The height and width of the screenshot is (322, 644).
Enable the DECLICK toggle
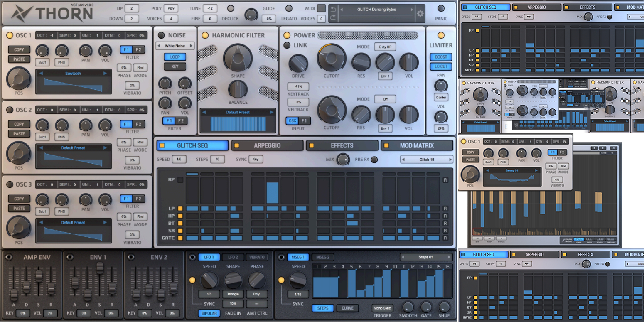pyautogui.click(x=231, y=8)
